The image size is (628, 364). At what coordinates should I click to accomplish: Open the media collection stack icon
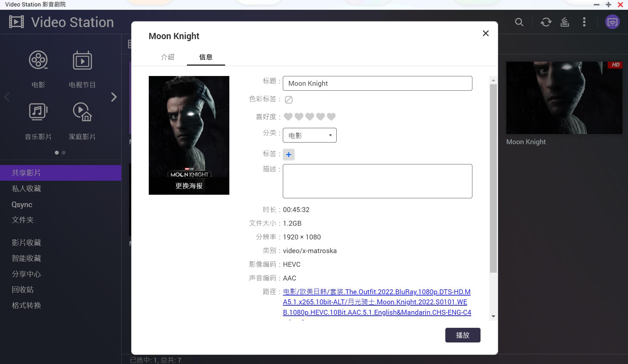pos(564,22)
